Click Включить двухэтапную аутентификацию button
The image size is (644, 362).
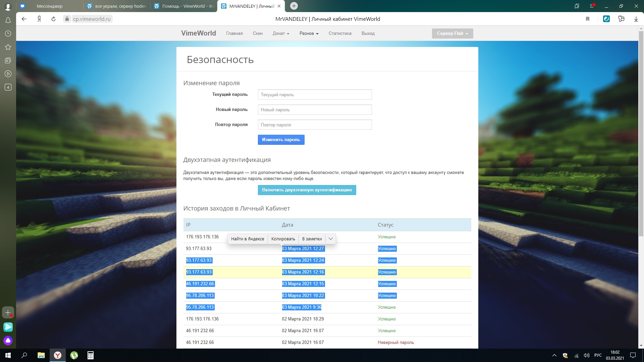307,190
